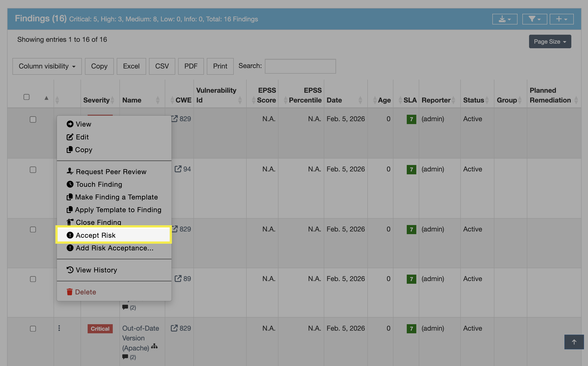The height and width of the screenshot is (366, 588).
Task: Click the three-dot menu of Apache finding row
Action: coord(59,328)
